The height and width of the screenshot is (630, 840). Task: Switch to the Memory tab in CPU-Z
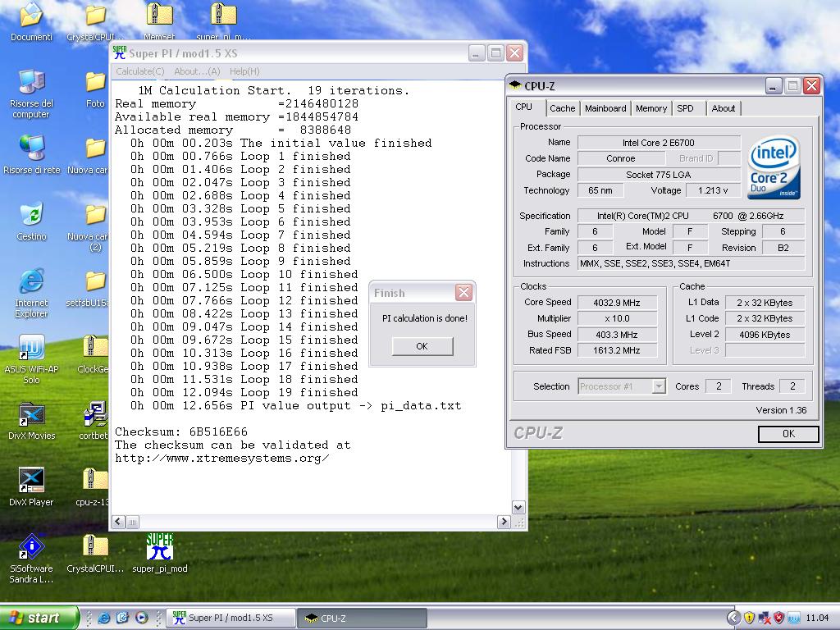[x=651, y=108]
